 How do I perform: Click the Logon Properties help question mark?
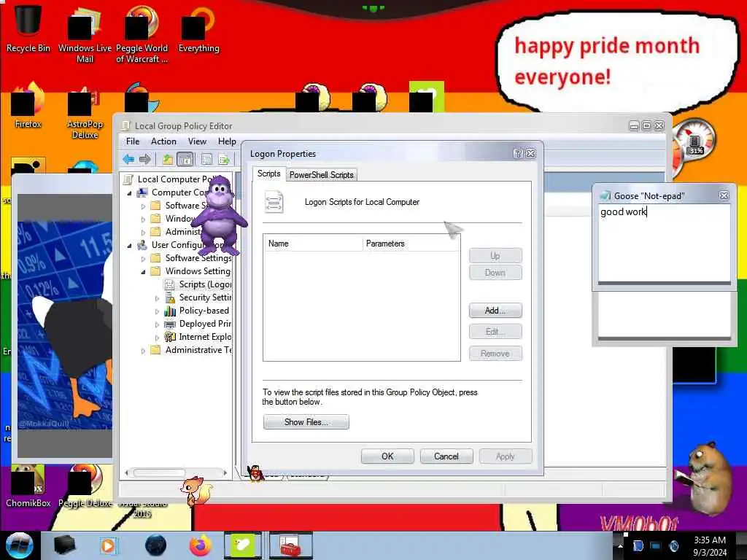(519, 153)
